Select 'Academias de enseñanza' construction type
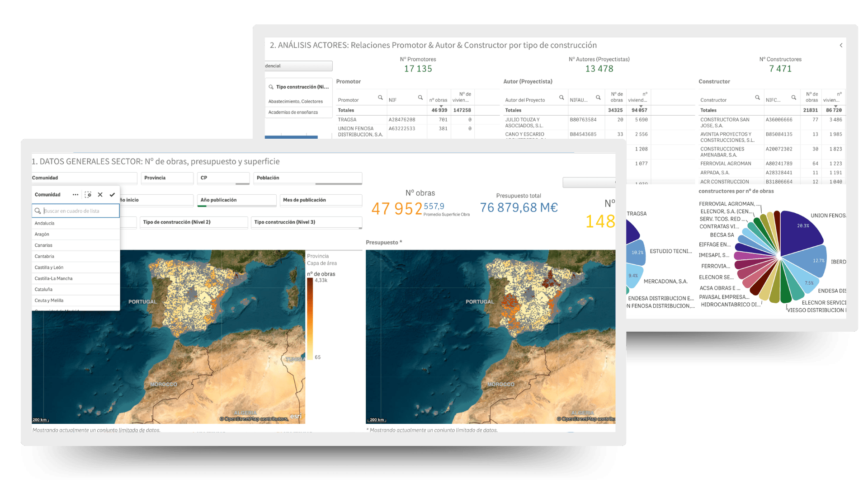 coord(297,113)
